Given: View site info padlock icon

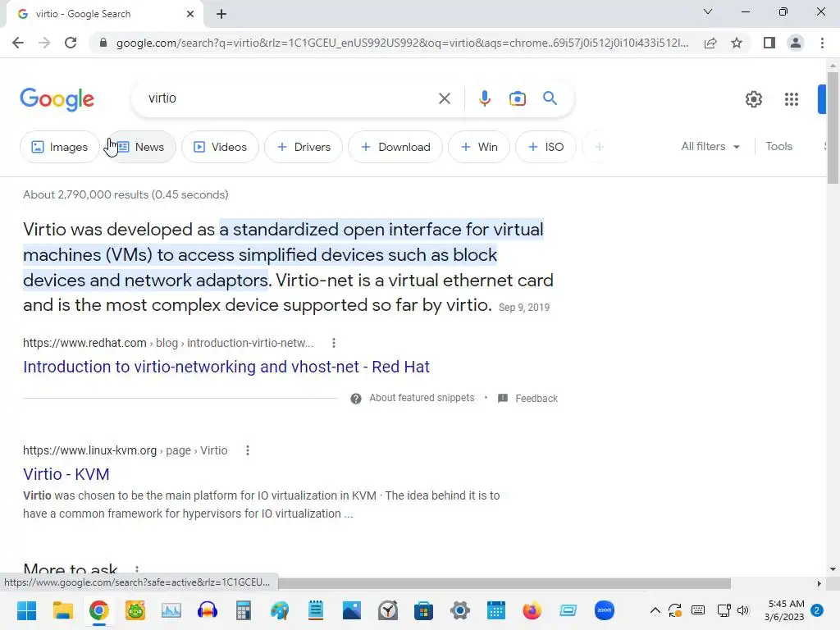Looking at the screenshot, I should point(103,43).
